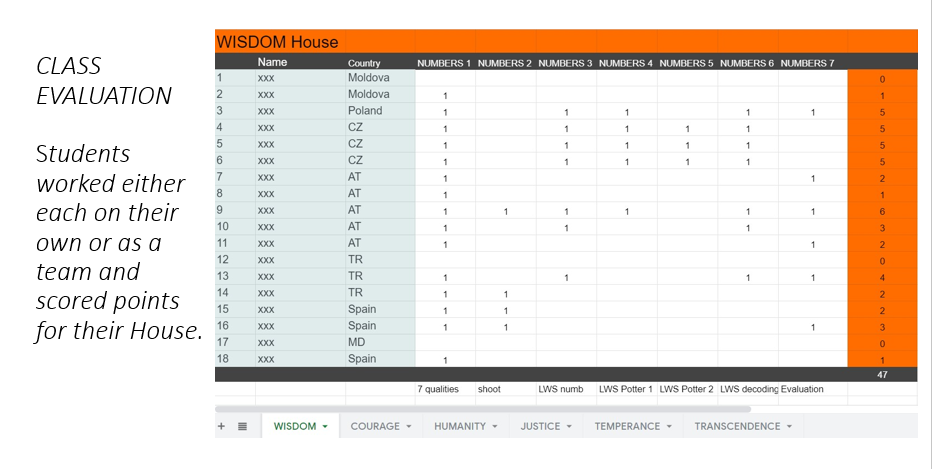
Task: Click the Poland country cell in row 3
Action: click(365, 111)
